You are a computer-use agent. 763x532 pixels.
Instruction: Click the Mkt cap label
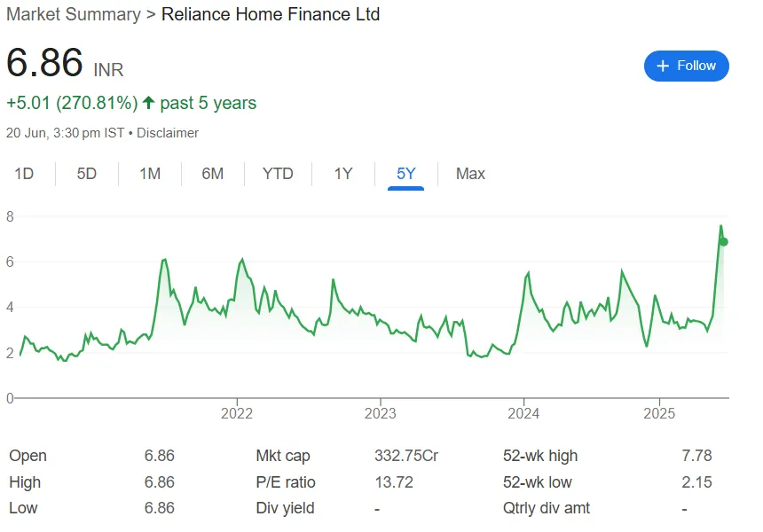(x=283, y=456)
